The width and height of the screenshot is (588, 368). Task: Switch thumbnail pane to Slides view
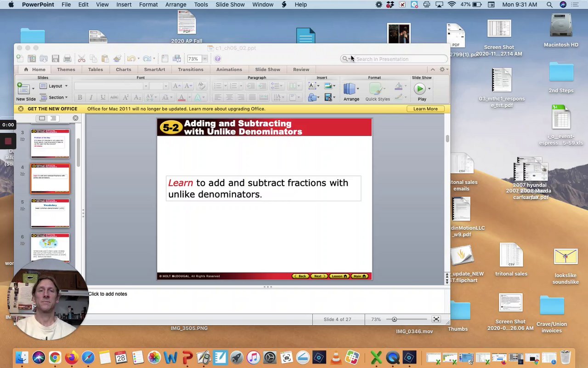42,118
